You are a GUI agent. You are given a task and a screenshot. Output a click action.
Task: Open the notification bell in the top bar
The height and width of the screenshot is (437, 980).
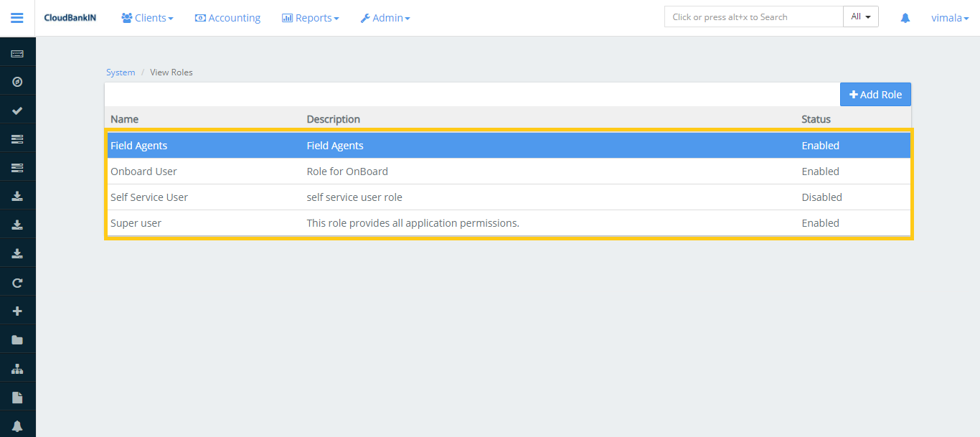(905, 18)
